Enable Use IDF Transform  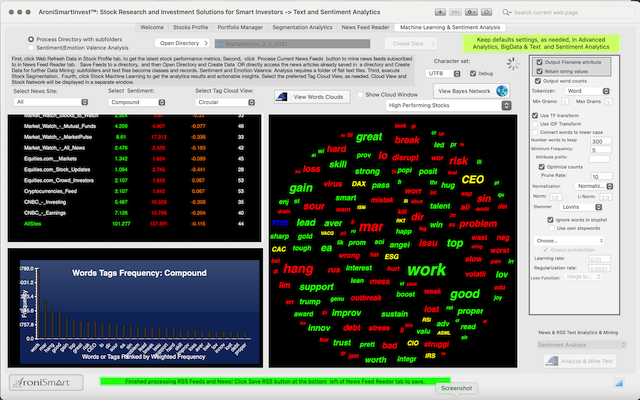(x=535, y=124)
